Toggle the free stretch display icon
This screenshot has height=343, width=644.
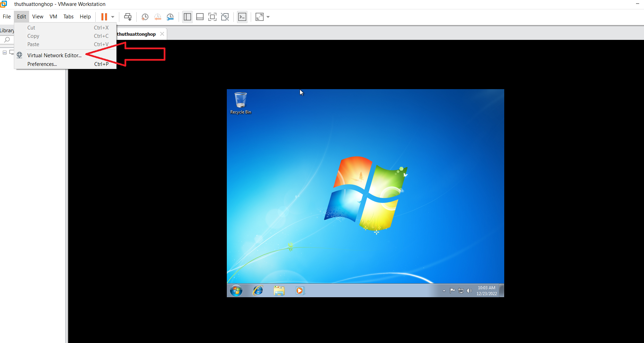pos(259,17)
